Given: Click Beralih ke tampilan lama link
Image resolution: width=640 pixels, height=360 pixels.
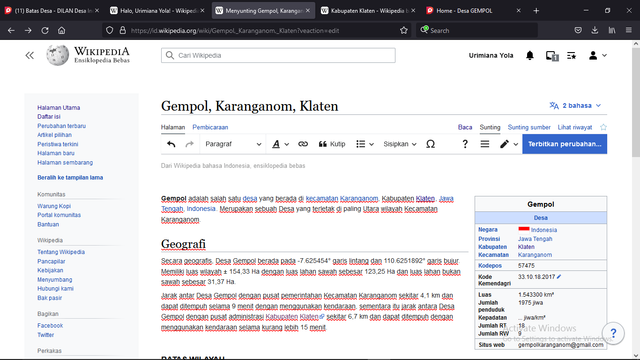Looking at the screenshot, I should (70, 178).
